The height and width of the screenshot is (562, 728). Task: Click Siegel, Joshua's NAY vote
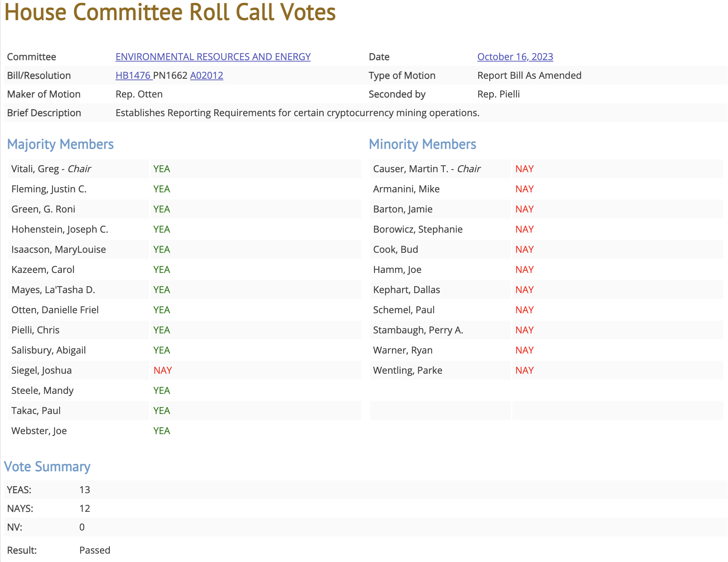(x=163, y=370)
